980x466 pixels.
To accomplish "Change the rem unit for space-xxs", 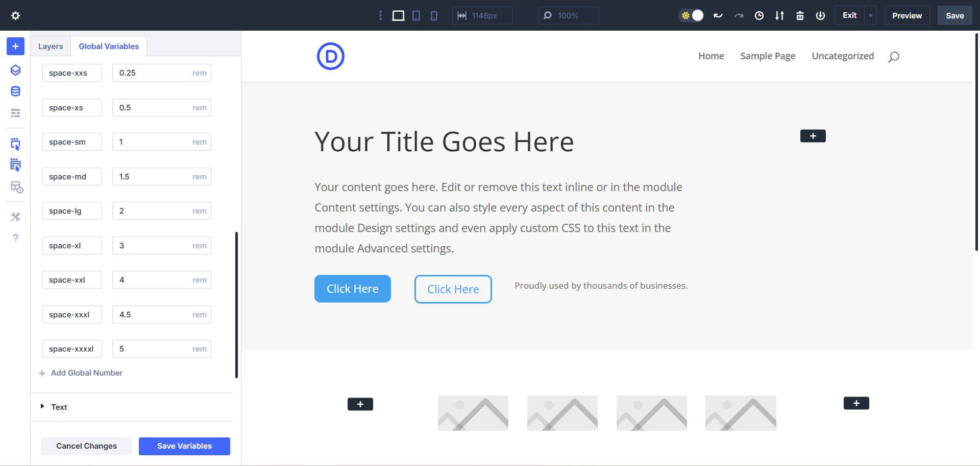I will pos(200,73).
